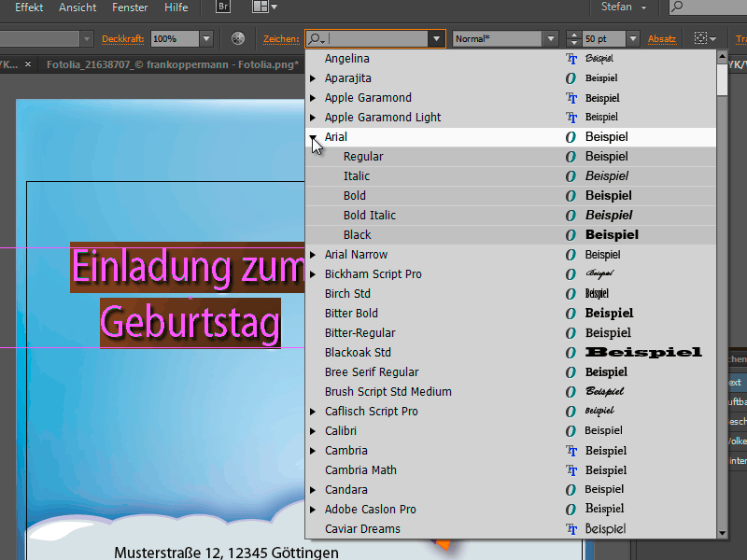Image resolution: width=747 pixels, height=560 pixels.
Task: Open the arrange documents layout icon
Action: point(264,7)
